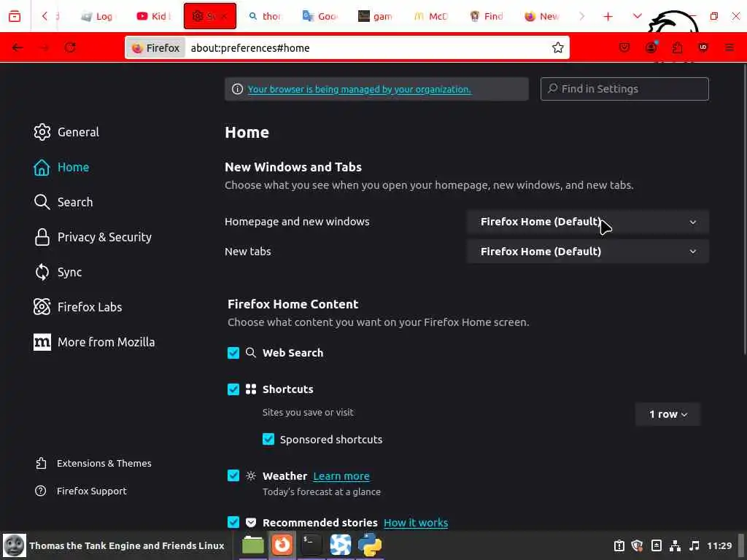
Task: Open the network tray icon
Action: [x=675, y=545]
